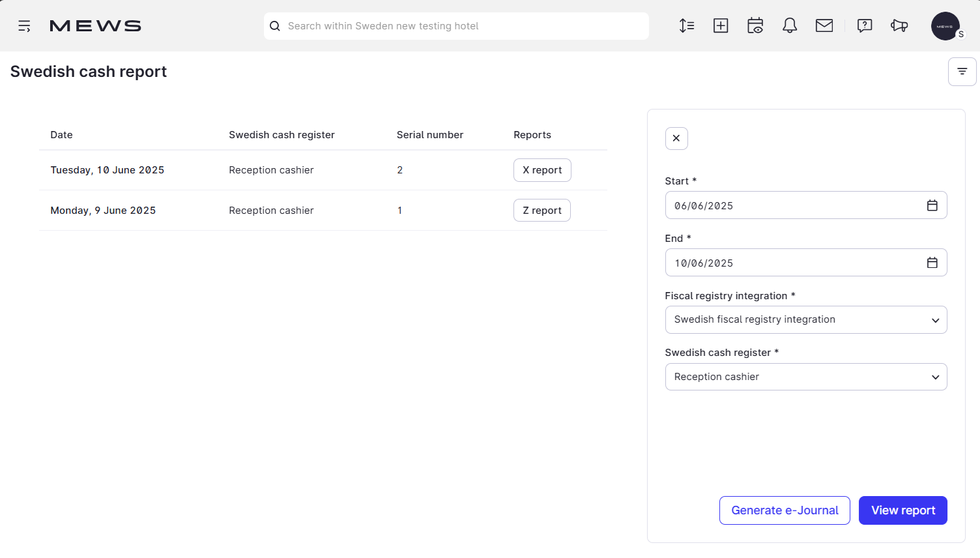This screenshot has height=558, width=980.
Task: Click the Swedish cash register column header
Action: pos(281,135)
